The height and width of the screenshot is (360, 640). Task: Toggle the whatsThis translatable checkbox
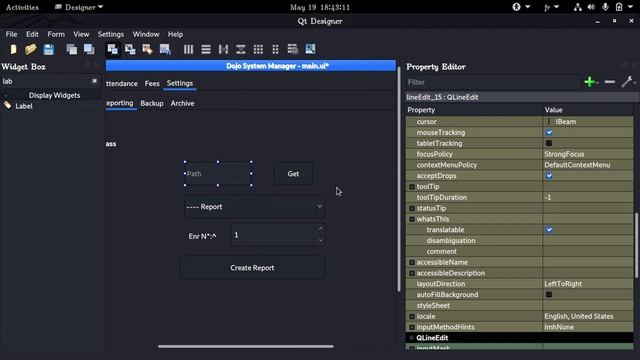(549, 229)
